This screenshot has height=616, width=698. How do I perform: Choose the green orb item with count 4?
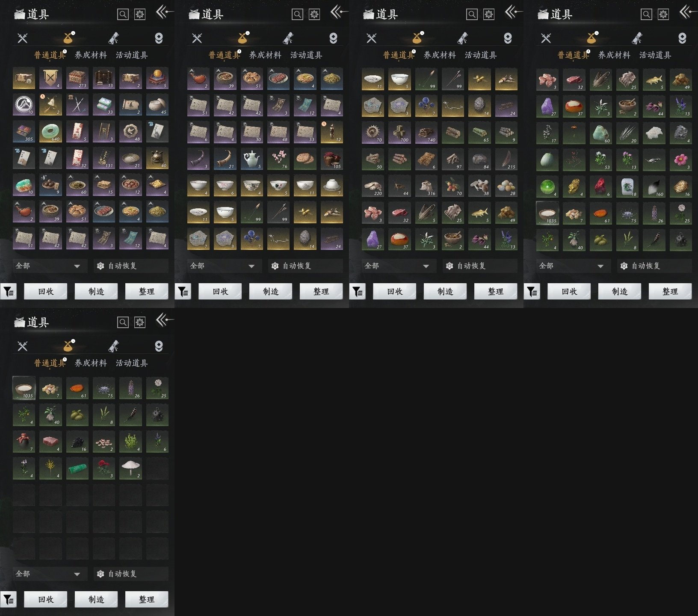point(547,187)
